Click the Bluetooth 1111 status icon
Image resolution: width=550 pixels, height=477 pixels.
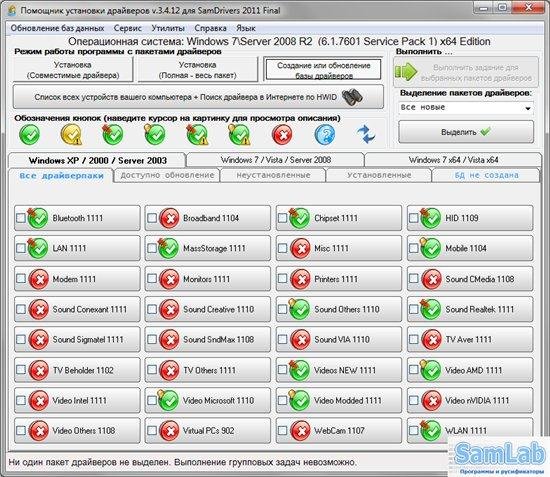tap(38, 218)
